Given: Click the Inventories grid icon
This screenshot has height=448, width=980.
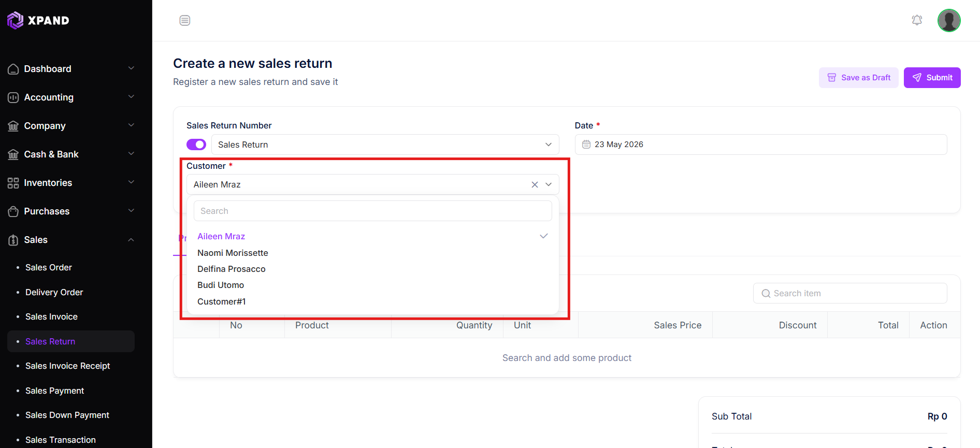Looking at the screenshot, I should click(13, 183).
